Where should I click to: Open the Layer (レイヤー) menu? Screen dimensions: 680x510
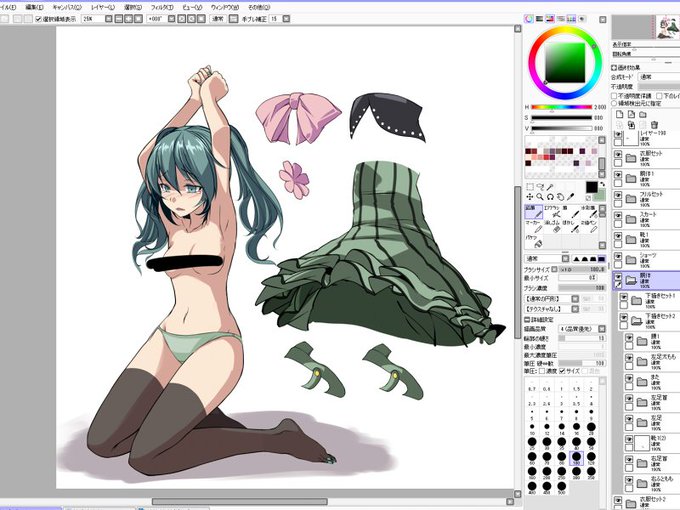click(x=103, y=7)
